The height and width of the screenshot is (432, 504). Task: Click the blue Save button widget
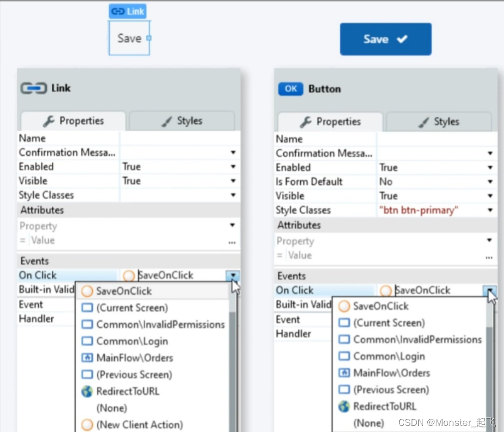[x=386, y=39]
